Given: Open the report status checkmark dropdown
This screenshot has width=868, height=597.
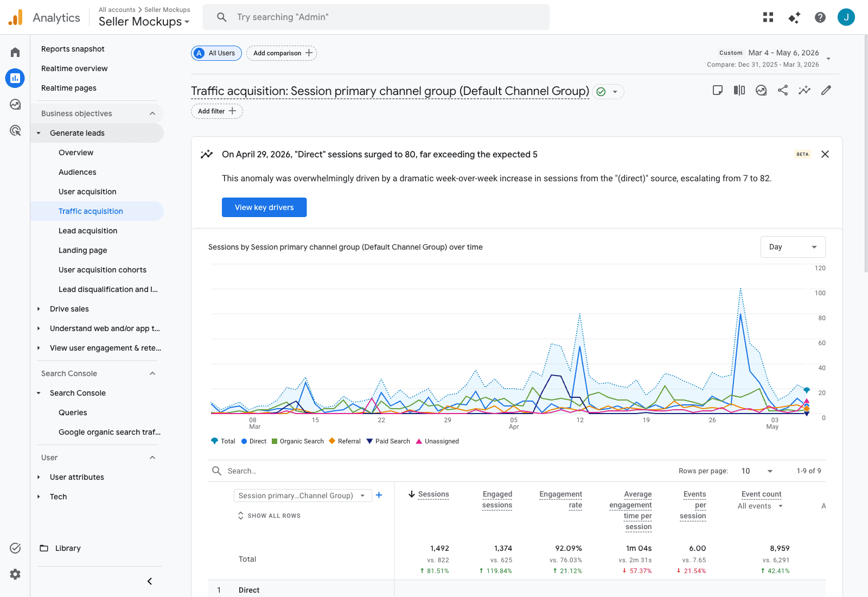Looking at the screenshot, I should pyautogui.click(x=608, y=92).
